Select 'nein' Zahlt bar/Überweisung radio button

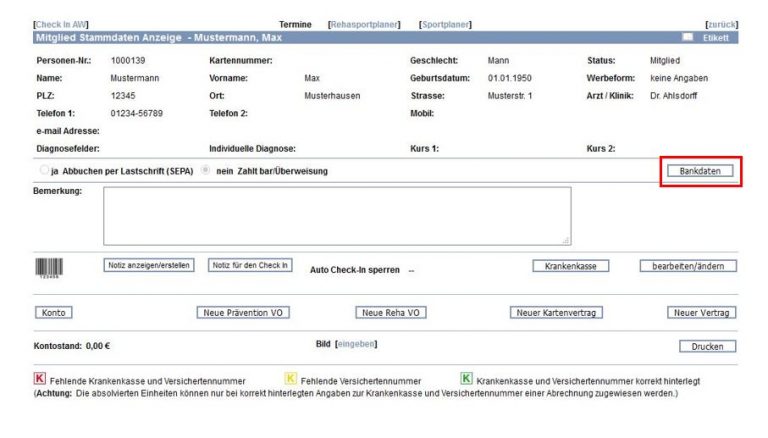[x=206, y=171]
